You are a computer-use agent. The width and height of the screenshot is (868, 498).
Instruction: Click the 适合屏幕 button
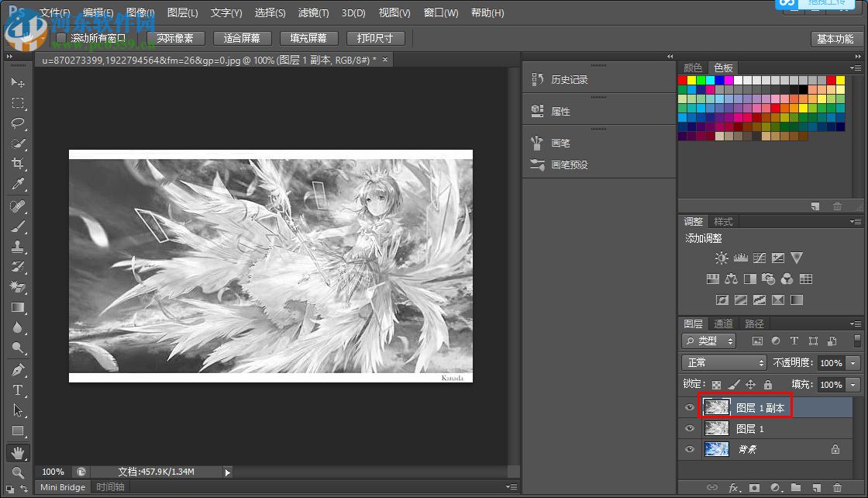tap(242, 38)
